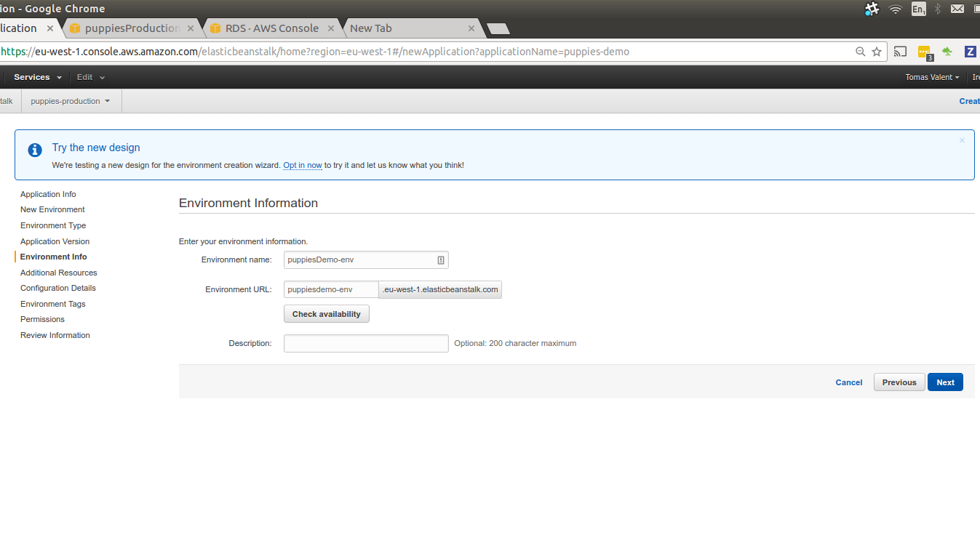980x551 pixels.
Task: Expand the puppies-production application dropdown
Action: tap(71, 101)
